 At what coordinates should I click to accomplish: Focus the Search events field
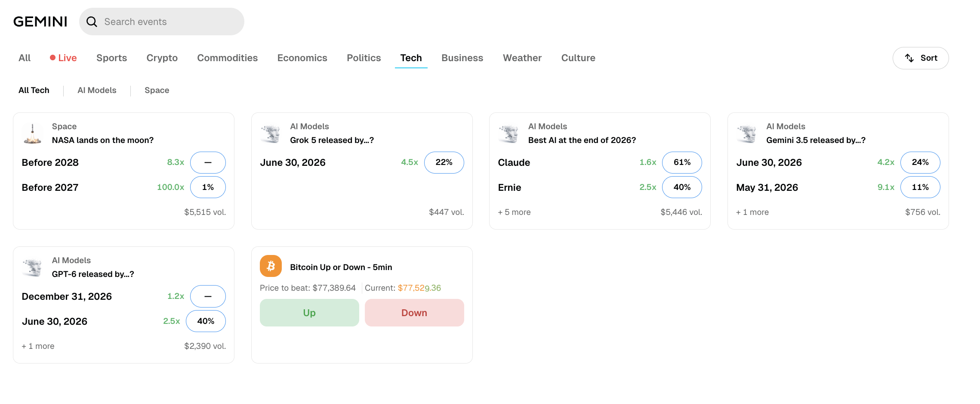162,22
